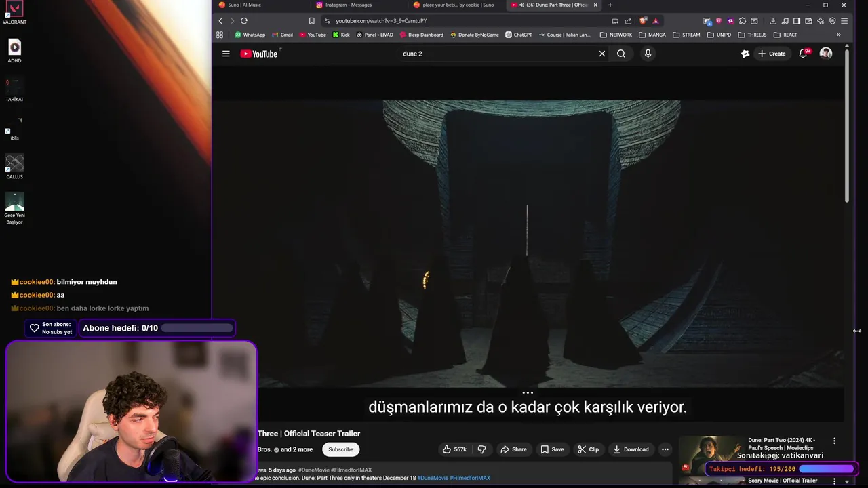Image resolution: width=868 pixels, height=488 pixels.
Task: Open Brave VPN shield icon
Action: 833,21
